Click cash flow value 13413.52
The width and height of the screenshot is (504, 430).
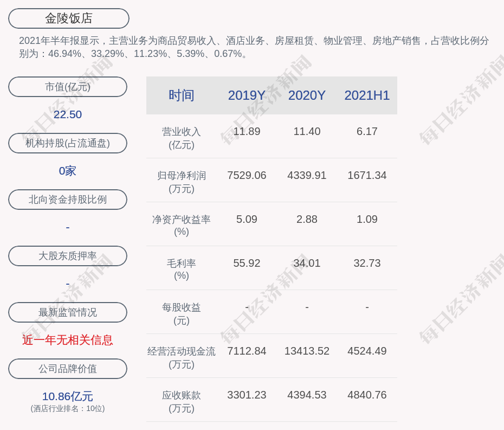307,351
